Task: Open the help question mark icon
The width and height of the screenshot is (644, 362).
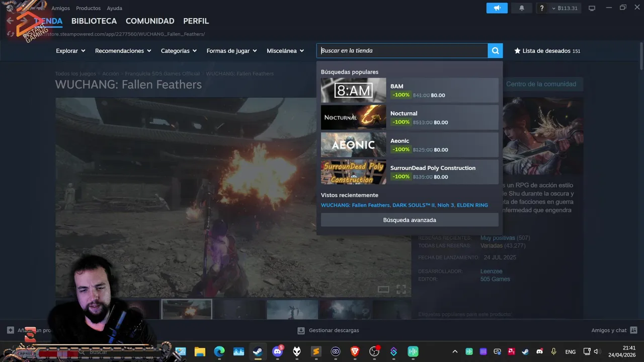Action: click(542, 8)
